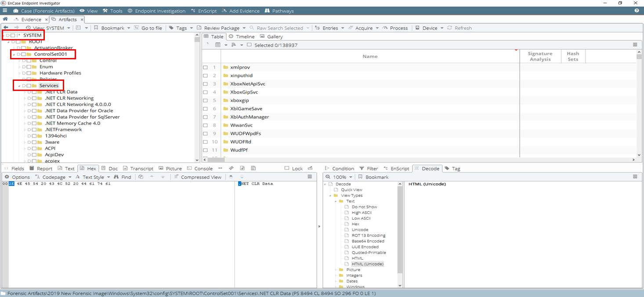Click the table columns grid icon

click(218, 45)
